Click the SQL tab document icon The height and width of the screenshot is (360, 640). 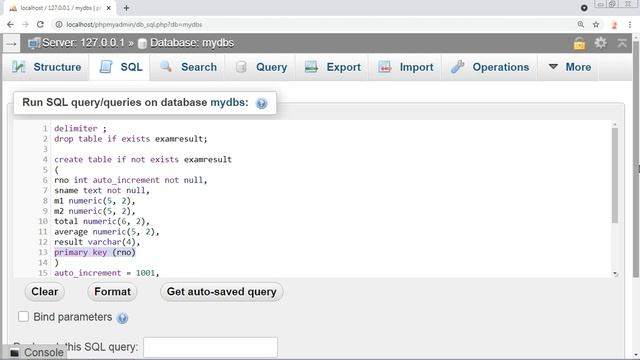coord(106,67)
